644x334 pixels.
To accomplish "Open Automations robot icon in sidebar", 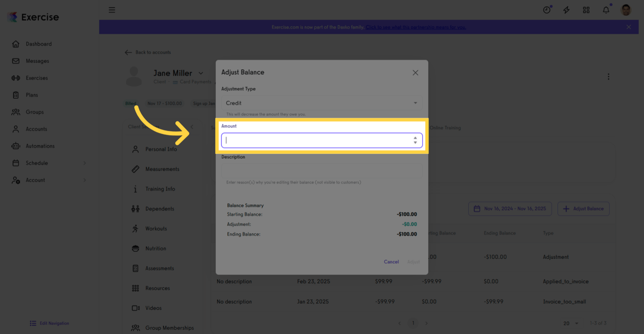I will coord(16,146).
